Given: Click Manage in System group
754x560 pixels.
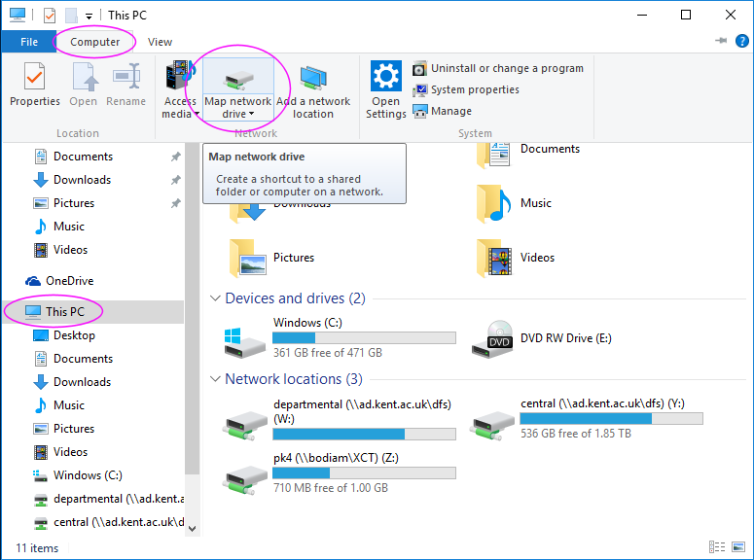Looking at the screenshot, I should coord(443,111).
